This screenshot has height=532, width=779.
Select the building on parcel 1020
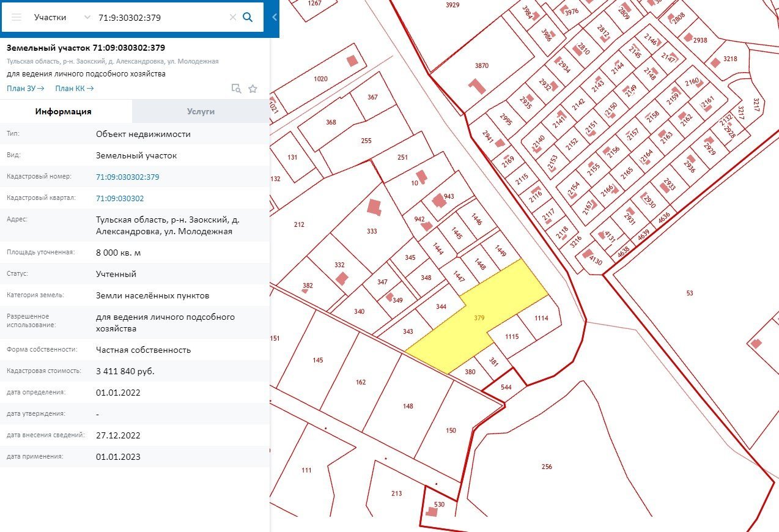[x=352, y=61]
